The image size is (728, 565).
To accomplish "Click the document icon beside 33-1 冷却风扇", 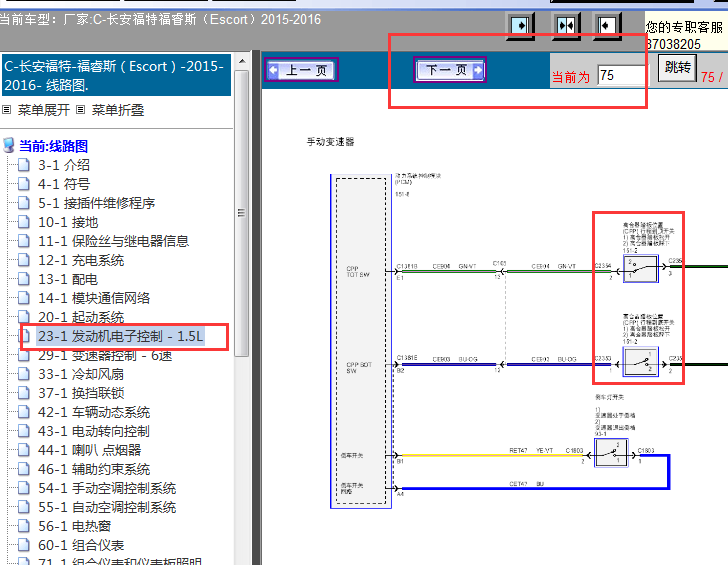I will click(24, 374).
